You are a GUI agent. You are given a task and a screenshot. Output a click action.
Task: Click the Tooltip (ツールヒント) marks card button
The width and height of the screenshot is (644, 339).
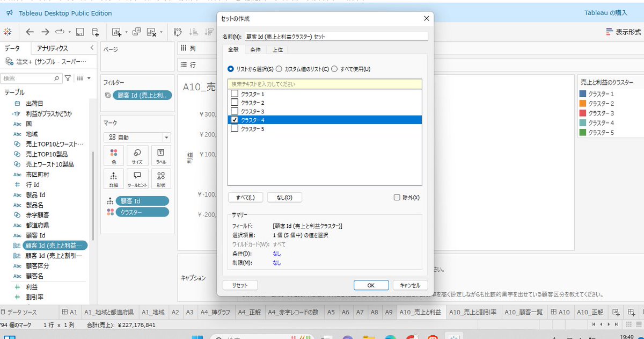click(137, 179)
